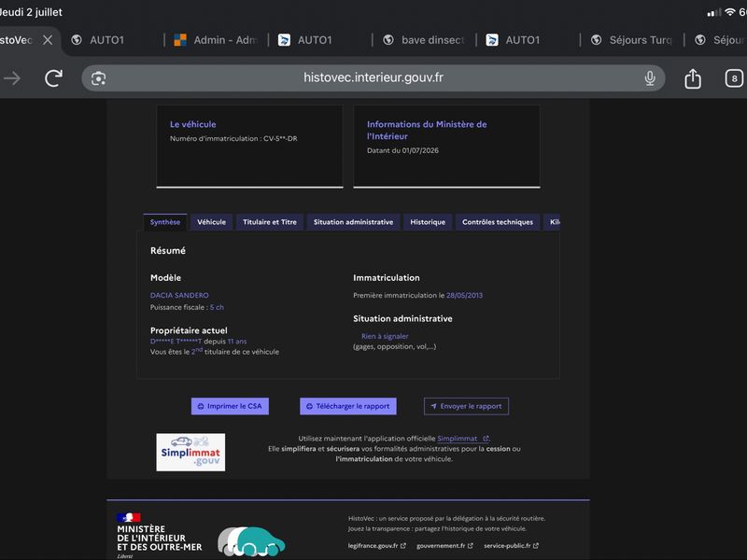This screenshot has height=560, width=747.
Task: Close the current HistoVec tab
Action: pos(48,40)
